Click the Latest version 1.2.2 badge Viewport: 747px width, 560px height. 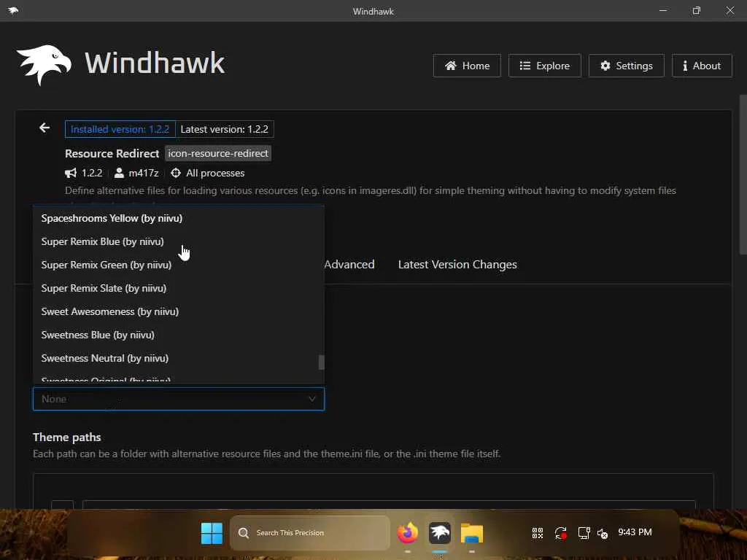(225, 129)
